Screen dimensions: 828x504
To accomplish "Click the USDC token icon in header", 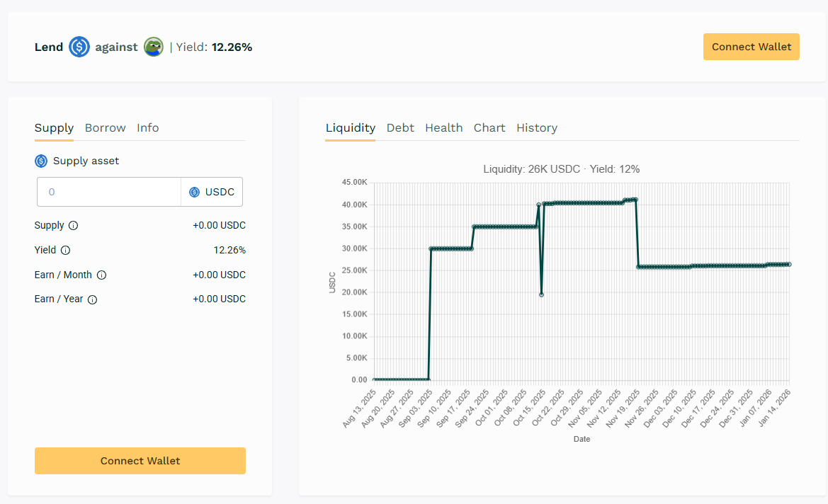I will [79, 47].
